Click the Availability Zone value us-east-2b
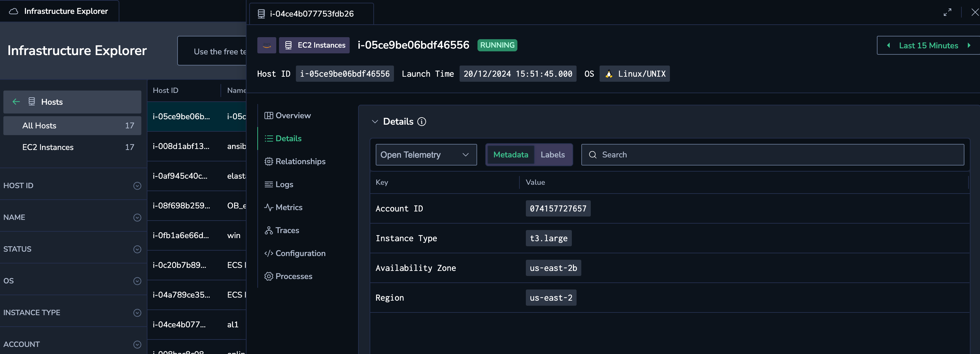 coord(553,268)
